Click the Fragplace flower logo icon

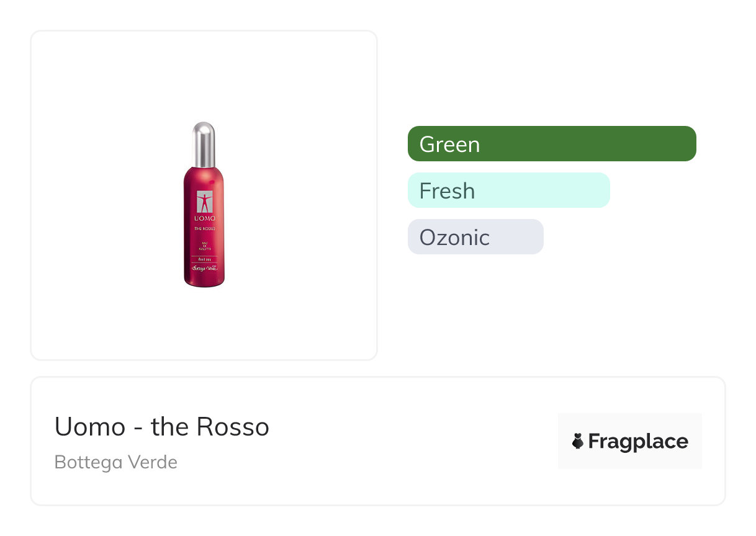(x=578, y=441)
